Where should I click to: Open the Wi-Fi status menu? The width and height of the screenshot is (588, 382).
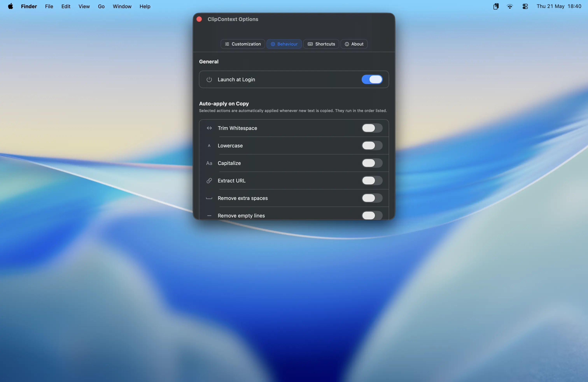(x=509, y=6)
